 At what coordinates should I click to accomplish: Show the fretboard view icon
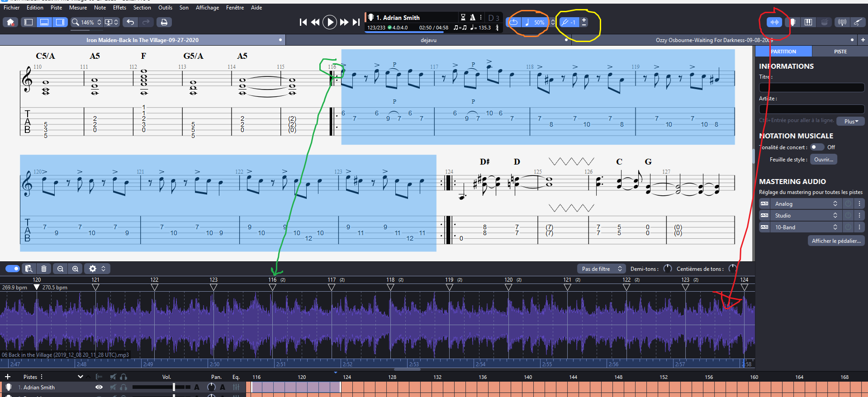coord(793,22)
